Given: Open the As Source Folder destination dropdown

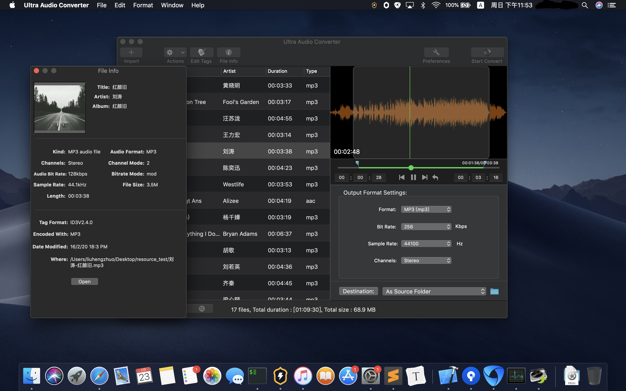Looking at the screenshot, I should pos(434,292).
